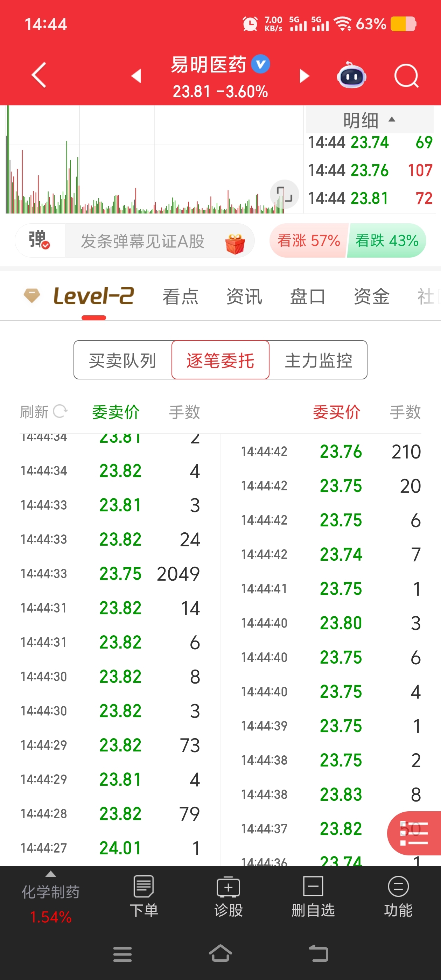Go back with the top-left arrow
The height and width of the screenshot is (980, 441).
(x=39, y=75)
